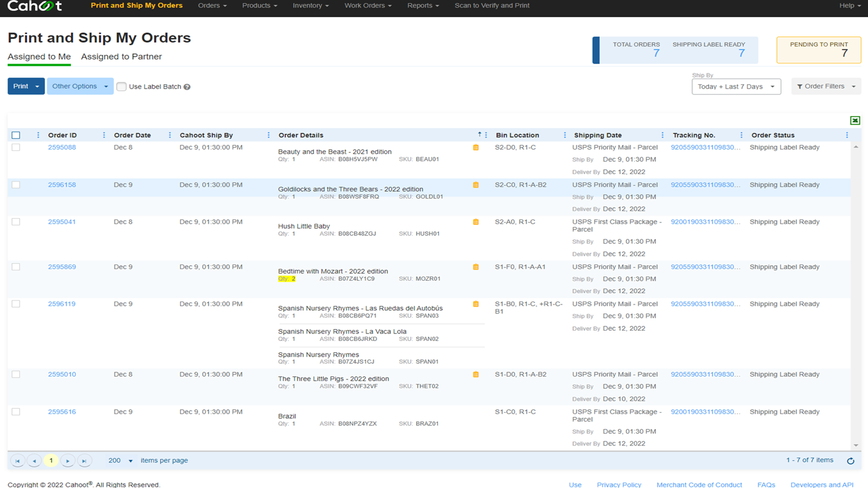Open order 2596158 link
The height and width of the screenshot is (488, 868).
(62, 185)
